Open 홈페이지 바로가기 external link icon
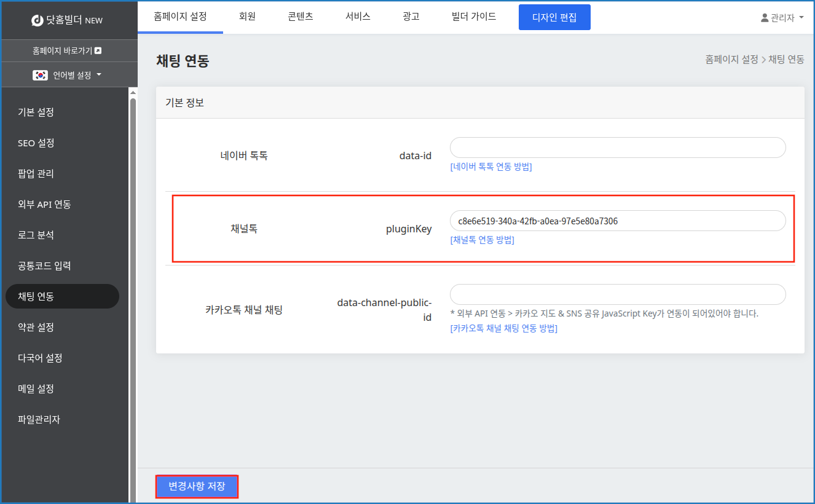The image size is (815, 504). click(x=98, y=51)
